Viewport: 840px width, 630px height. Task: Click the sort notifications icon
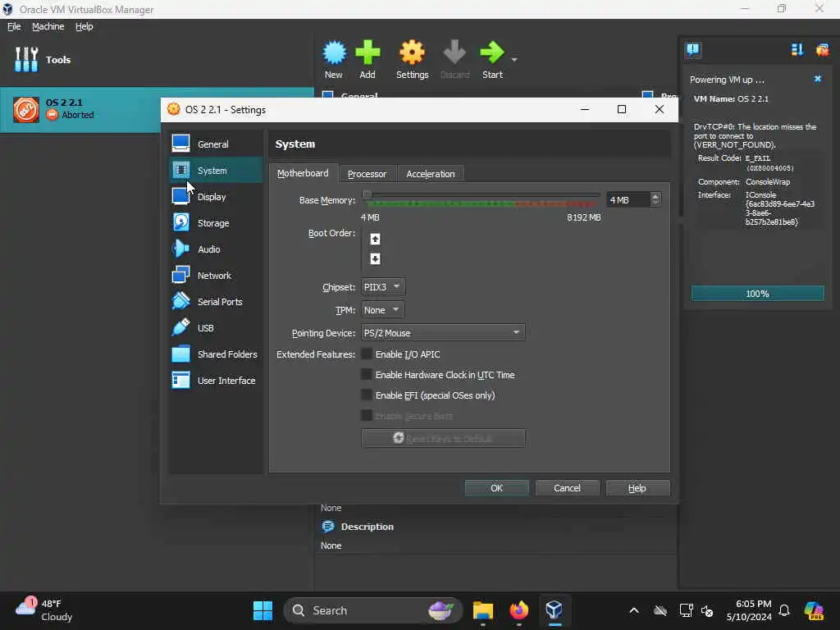(x=797, y=50)
